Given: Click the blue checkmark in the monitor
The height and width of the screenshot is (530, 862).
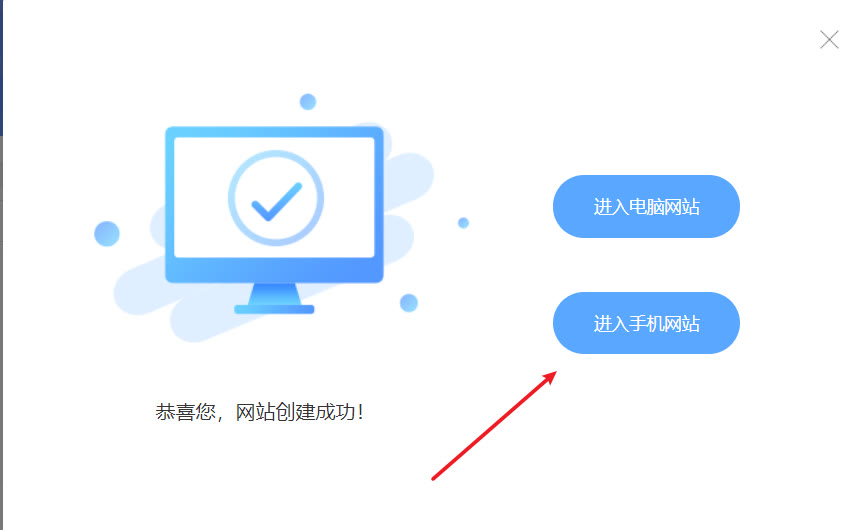Looking at the screenshot, I should pyautogui.click(x=277, y=201).
